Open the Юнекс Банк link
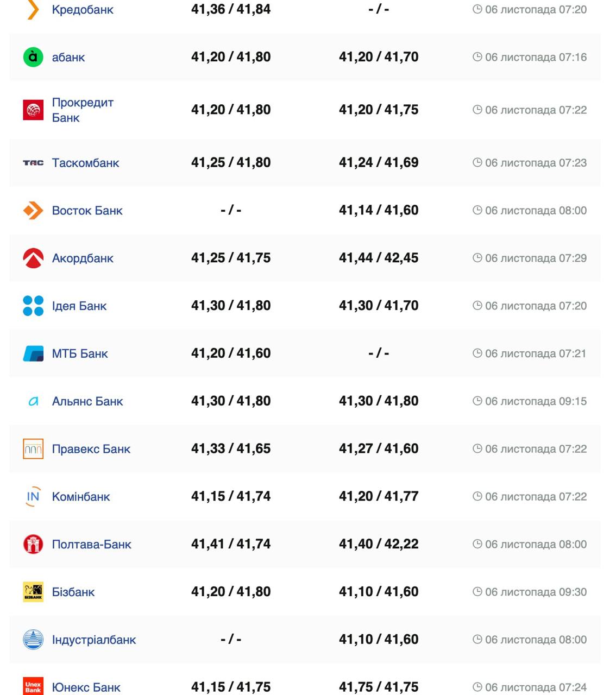This screenshot has height=695, width=616. [x=86, y=687]
